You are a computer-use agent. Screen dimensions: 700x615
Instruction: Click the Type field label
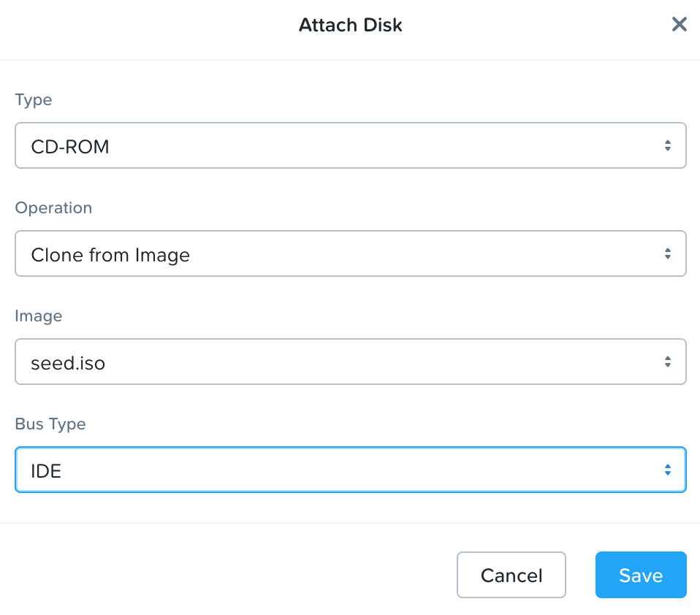click(33, 100)
